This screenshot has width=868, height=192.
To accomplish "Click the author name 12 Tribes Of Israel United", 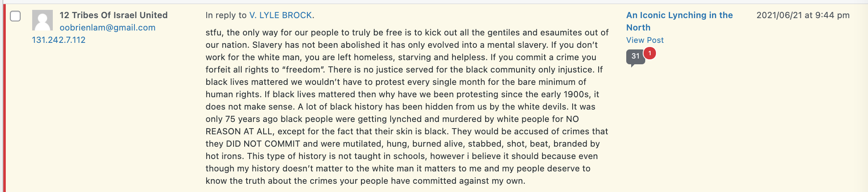I will click(x=113, y=15).
